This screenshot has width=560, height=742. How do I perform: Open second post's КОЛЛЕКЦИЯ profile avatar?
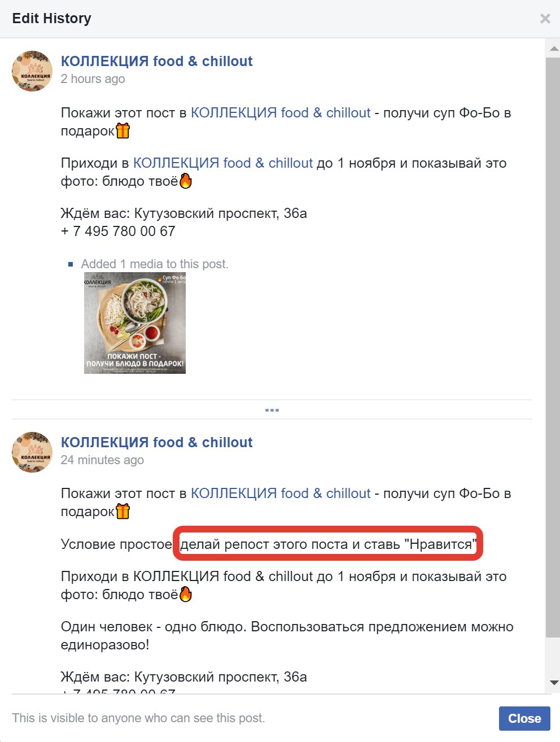coord(32,452)
